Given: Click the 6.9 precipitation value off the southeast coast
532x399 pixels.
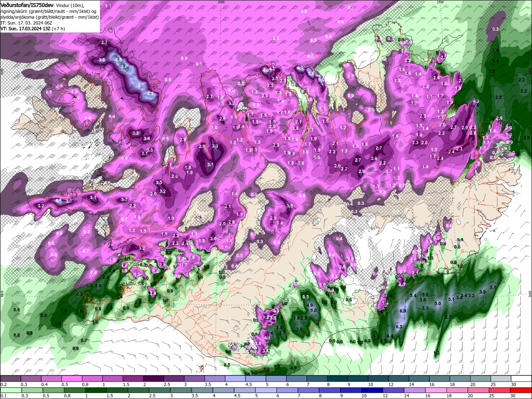Looking at the screenshot, I should coord(402,311).
